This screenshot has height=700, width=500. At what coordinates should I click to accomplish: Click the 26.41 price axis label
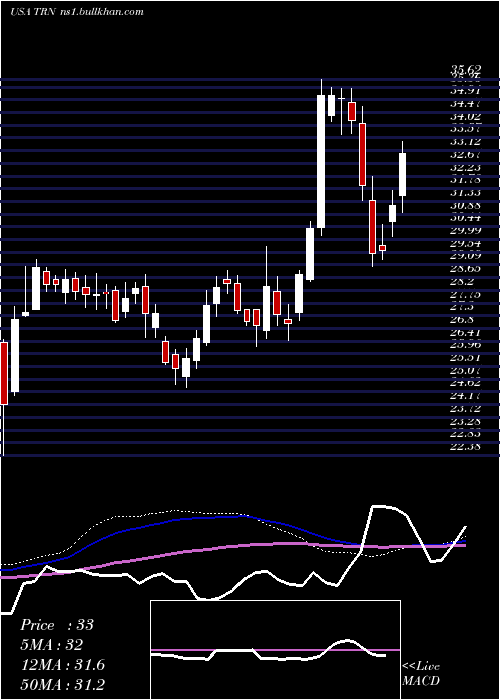(x=466, y=332)
